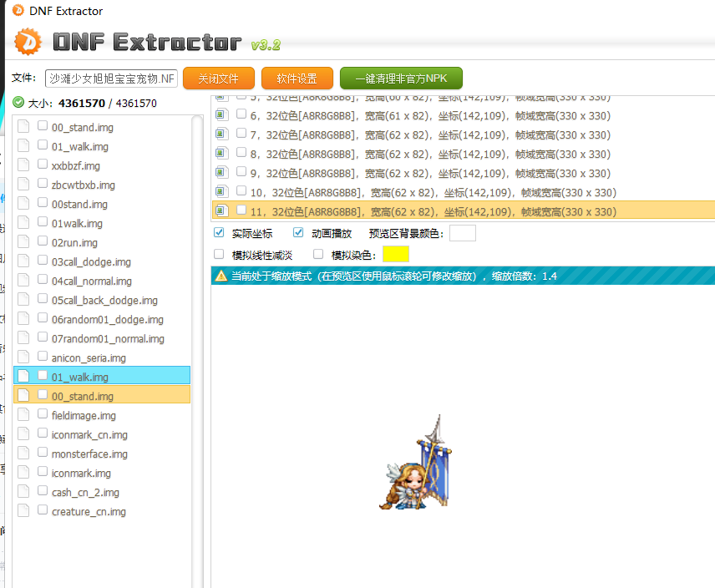Click the file icon beside cash_cn_2.img
Viewport: 715px width, 588px height.
(23, 491)
